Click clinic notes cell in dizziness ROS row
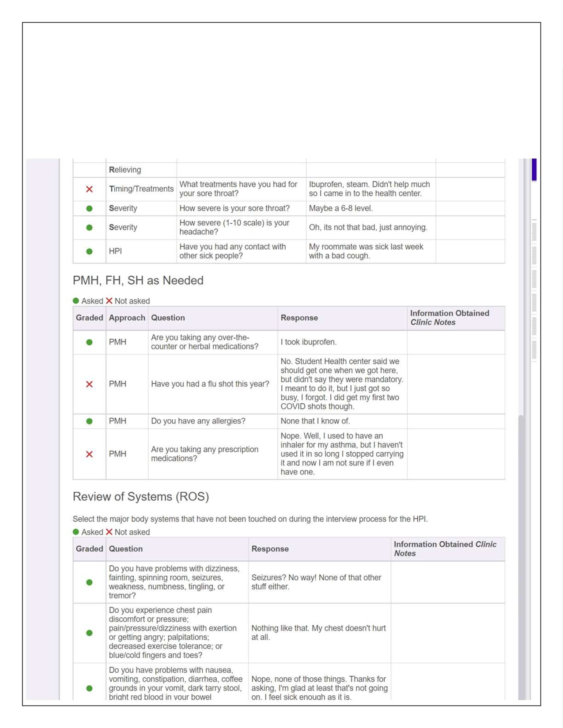 448,582
